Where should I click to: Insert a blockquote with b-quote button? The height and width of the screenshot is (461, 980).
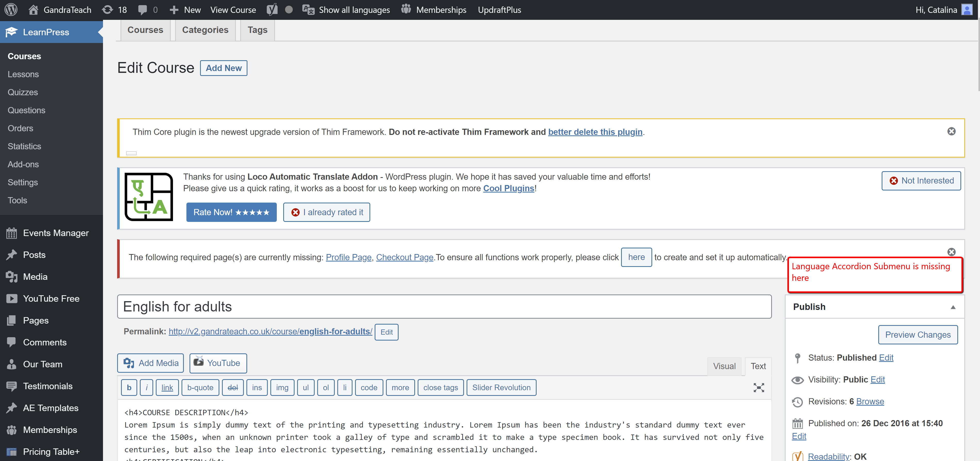click(200, 387)
